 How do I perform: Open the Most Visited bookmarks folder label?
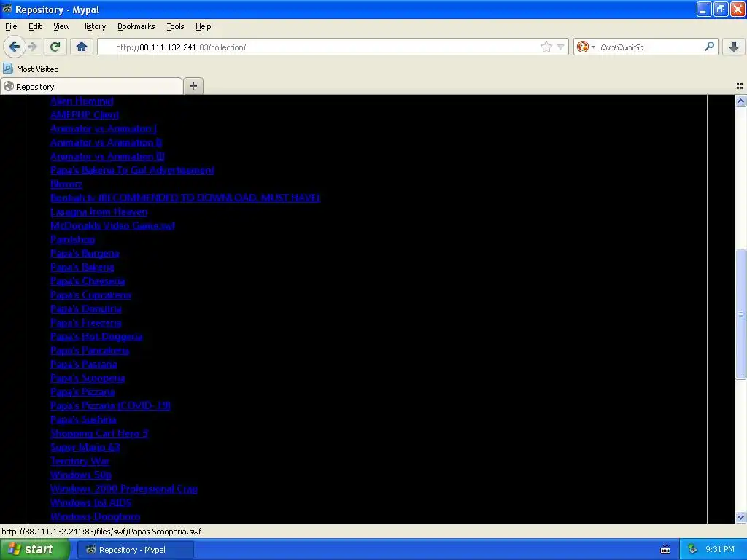tap(38, 69)
